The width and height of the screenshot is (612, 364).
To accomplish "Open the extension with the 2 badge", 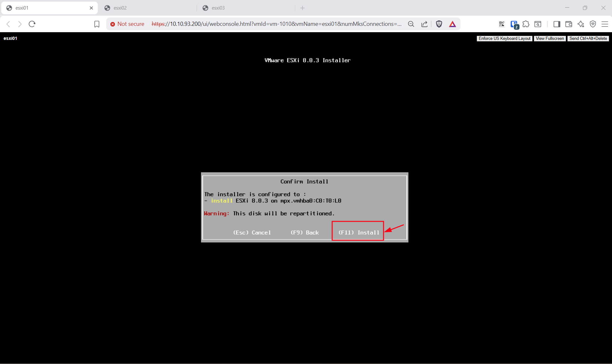I will [514, 24].
